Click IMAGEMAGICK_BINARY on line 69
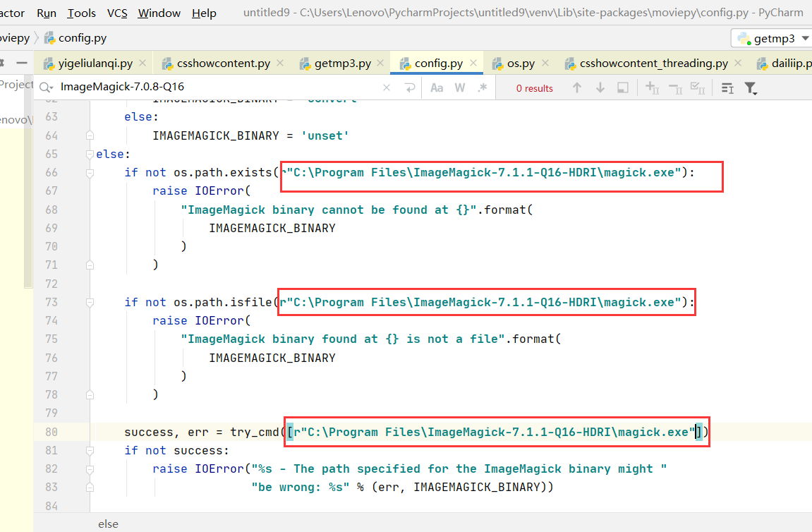 click(x=272, y=229)
